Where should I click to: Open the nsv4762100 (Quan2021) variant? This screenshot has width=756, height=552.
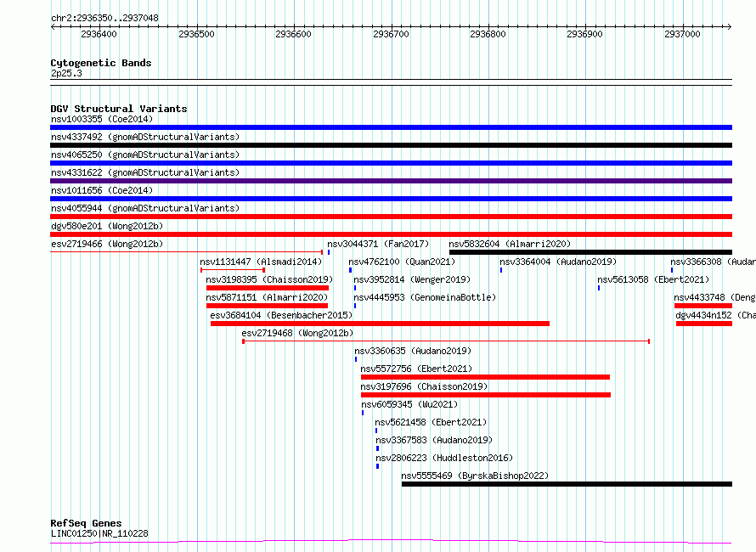[x=402, y=262]
